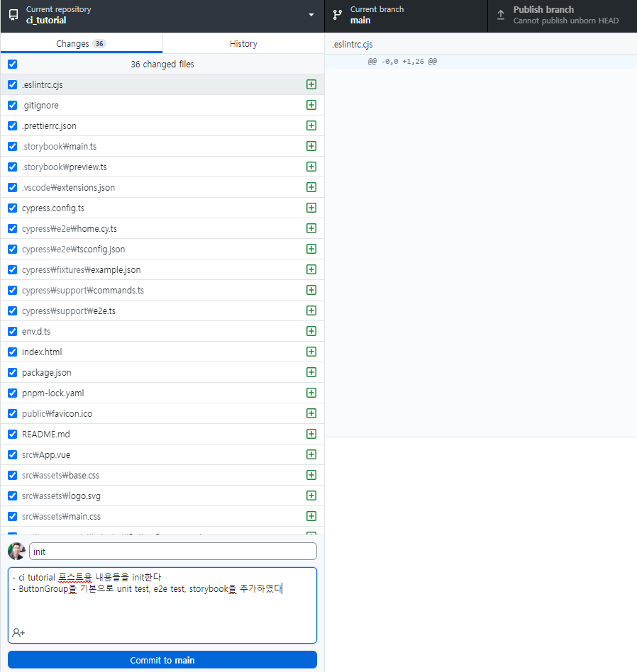Switch to the Changes tab
Viewport: 637px width, 672px height.
tap(82, 43)
